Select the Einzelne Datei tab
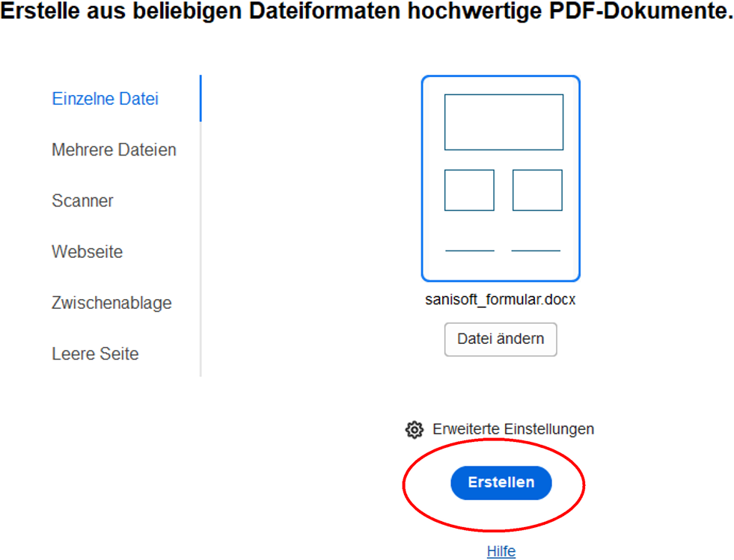This screenshot has height=560, width=734. (x=105, y=99)
